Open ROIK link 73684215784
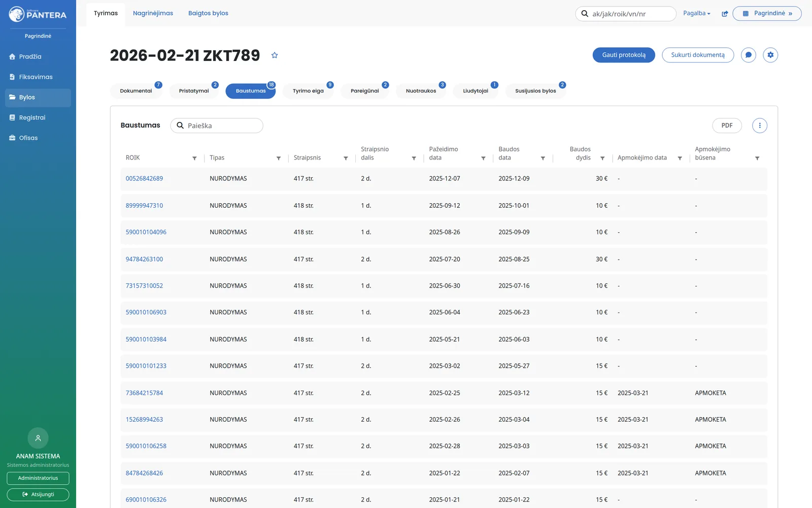 pos(145,393)
